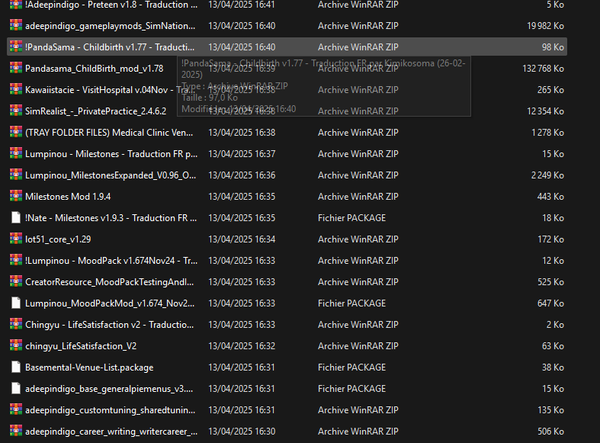600x443 pixels.
Task: Select (TRAY FOLDER FILES) Medical Clinic file
Action: [x=109, y=133]
